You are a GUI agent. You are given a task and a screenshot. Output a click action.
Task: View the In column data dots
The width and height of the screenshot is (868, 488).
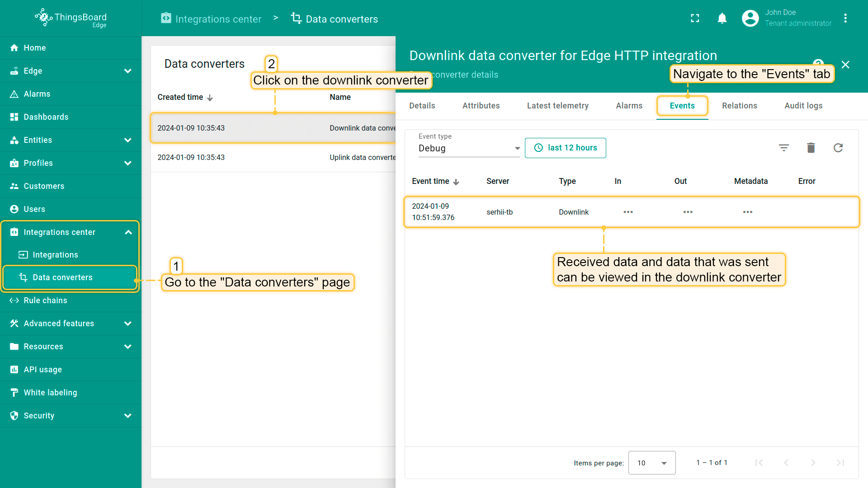[x=628, y=212]
